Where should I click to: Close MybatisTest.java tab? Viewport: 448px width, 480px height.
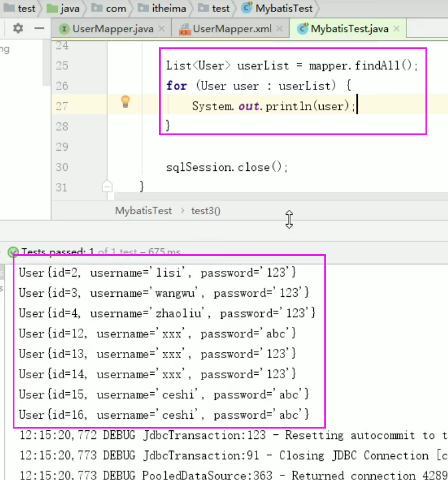397,29
